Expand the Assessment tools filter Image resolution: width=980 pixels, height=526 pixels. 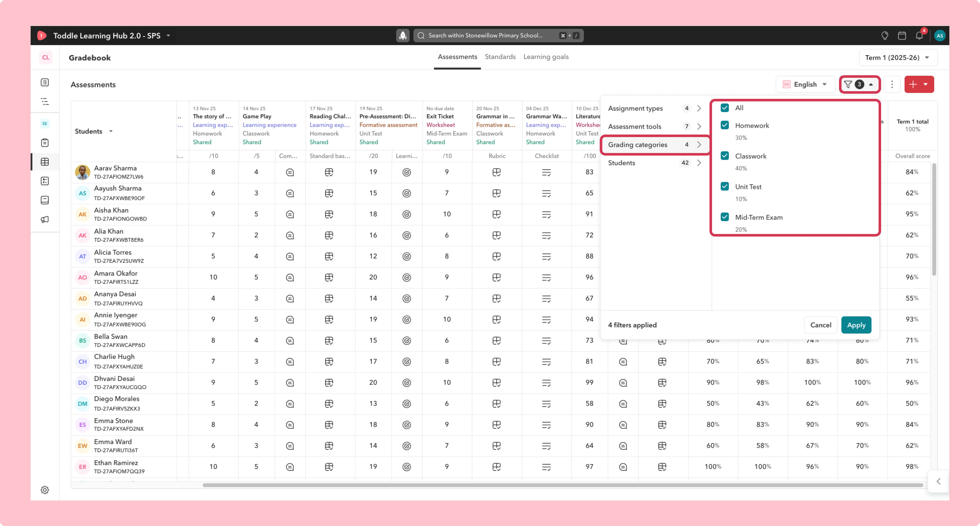pos(655,127)
